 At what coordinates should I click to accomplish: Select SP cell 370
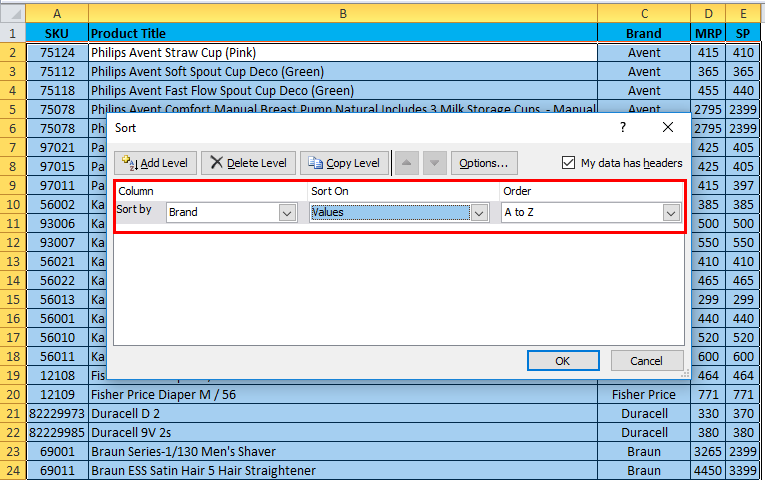click(x=743, y=414)
